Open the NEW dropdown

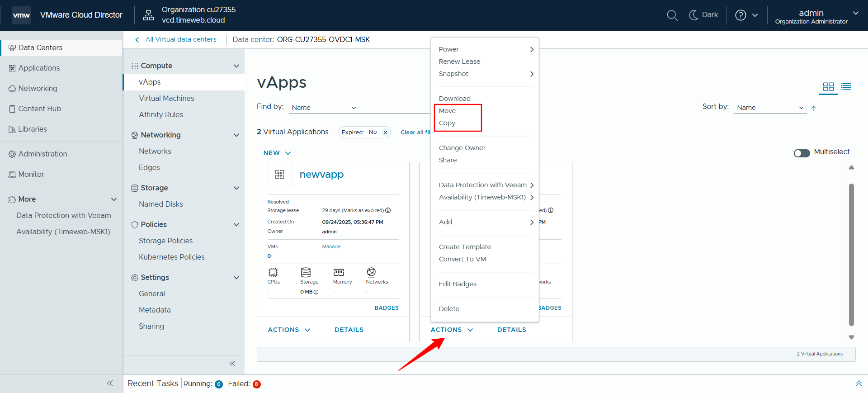[277, 153]
